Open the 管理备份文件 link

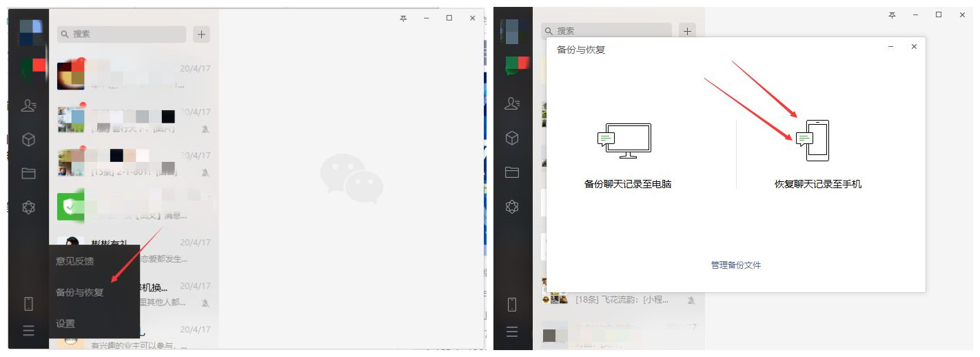tap(736, 265)
